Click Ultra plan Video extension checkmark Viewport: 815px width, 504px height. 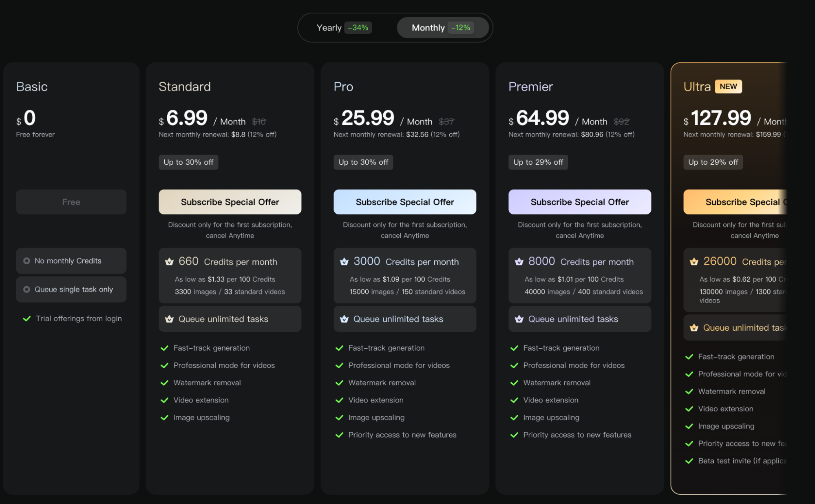689,409
